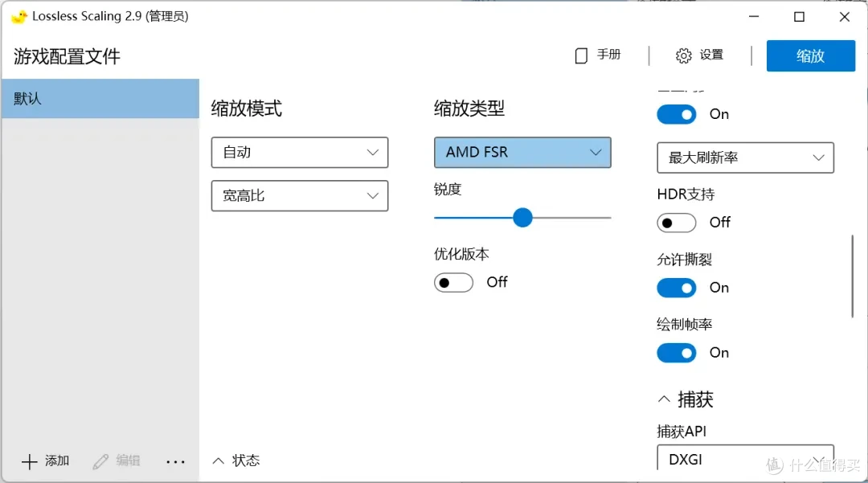
Task: Open 设置 settings gear icon
Action: tap(684, 55)
